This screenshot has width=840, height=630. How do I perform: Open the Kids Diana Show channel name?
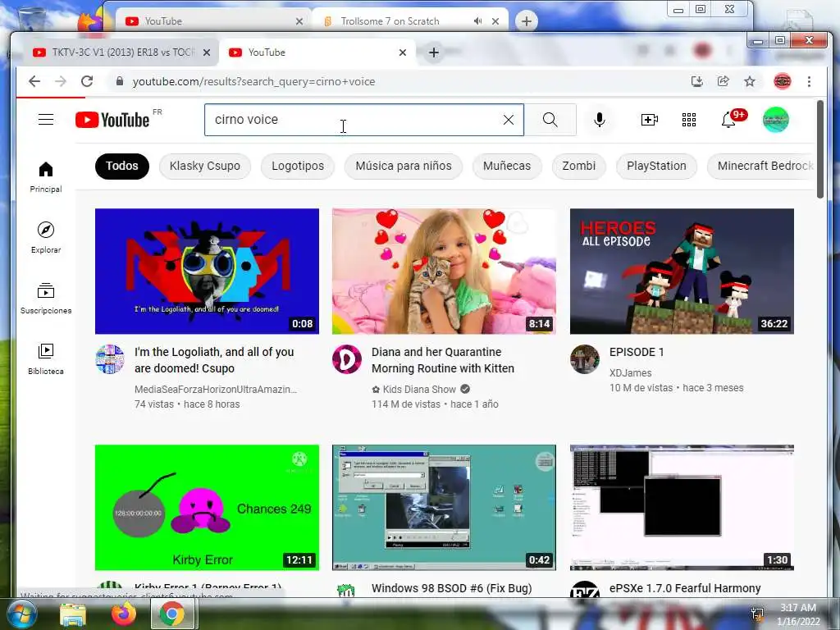(x=419, y=390)
